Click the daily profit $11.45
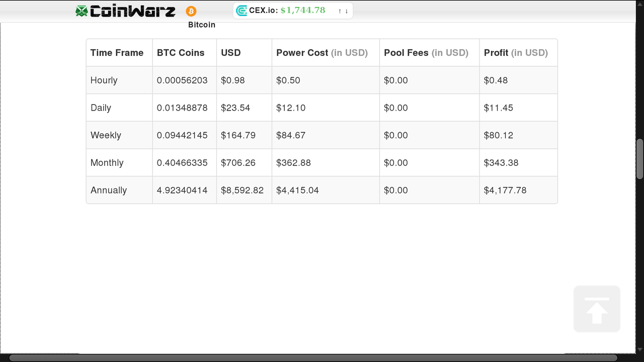Image resolution: width=644 pixels, height=362 pixels. (x=499, y=108)
